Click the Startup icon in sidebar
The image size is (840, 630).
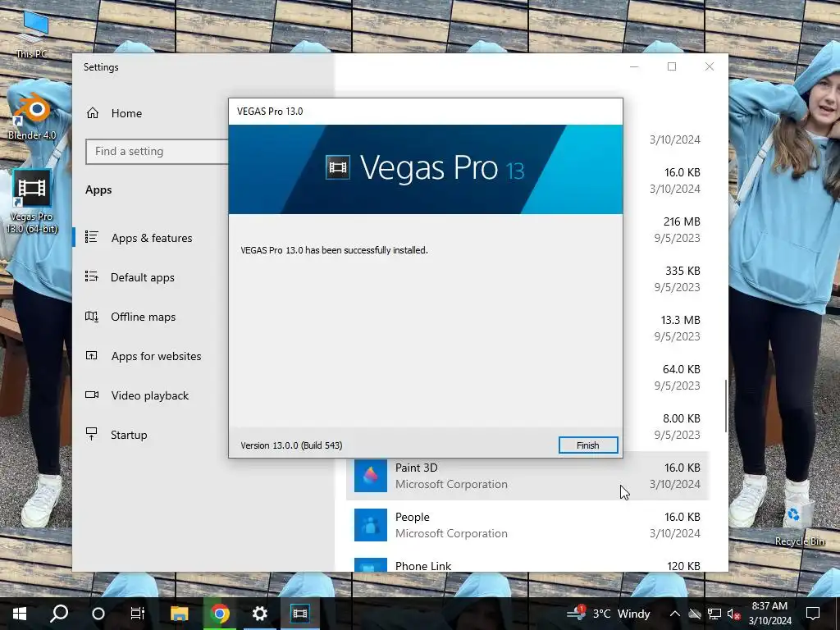92,434
